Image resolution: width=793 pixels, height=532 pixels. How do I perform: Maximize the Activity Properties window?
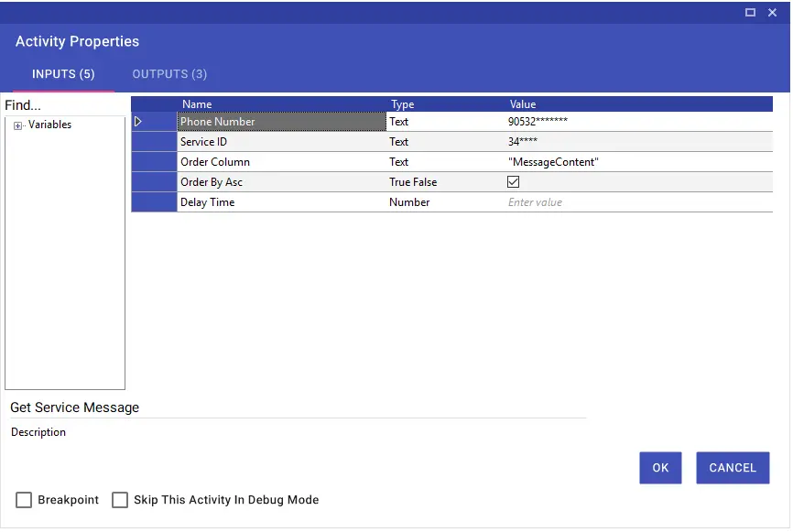(750, 12)
